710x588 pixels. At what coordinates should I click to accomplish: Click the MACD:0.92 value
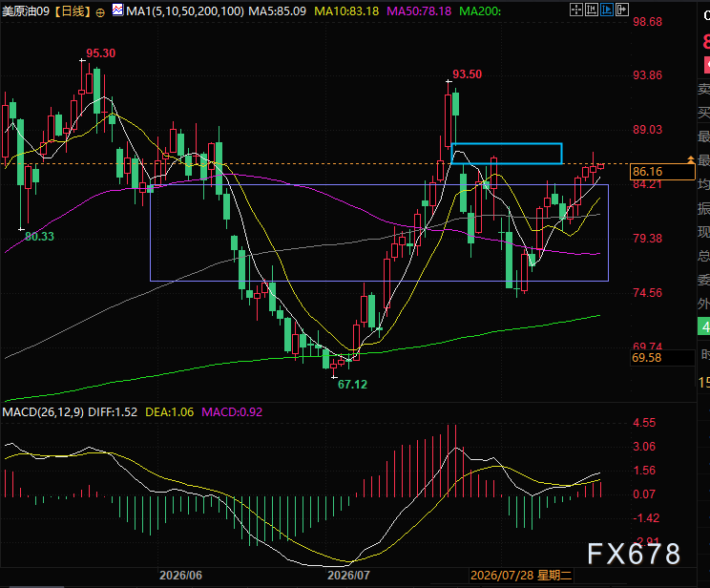point(232,412)
